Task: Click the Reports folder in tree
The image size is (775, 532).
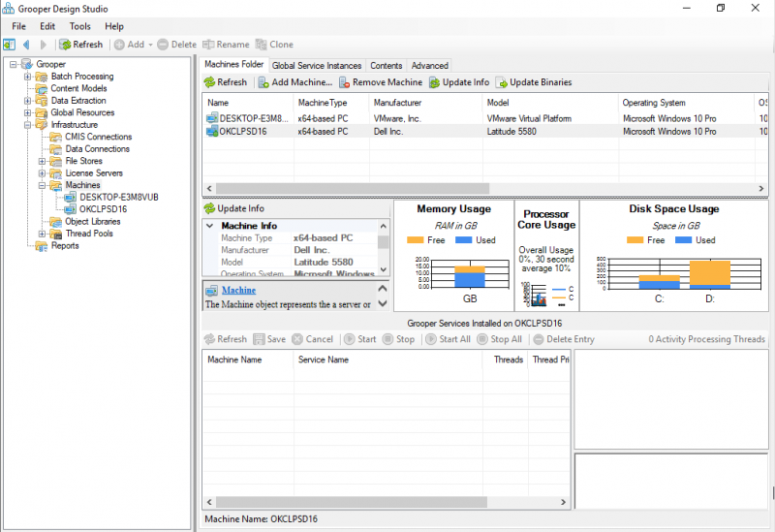Action: coord(65,246)
